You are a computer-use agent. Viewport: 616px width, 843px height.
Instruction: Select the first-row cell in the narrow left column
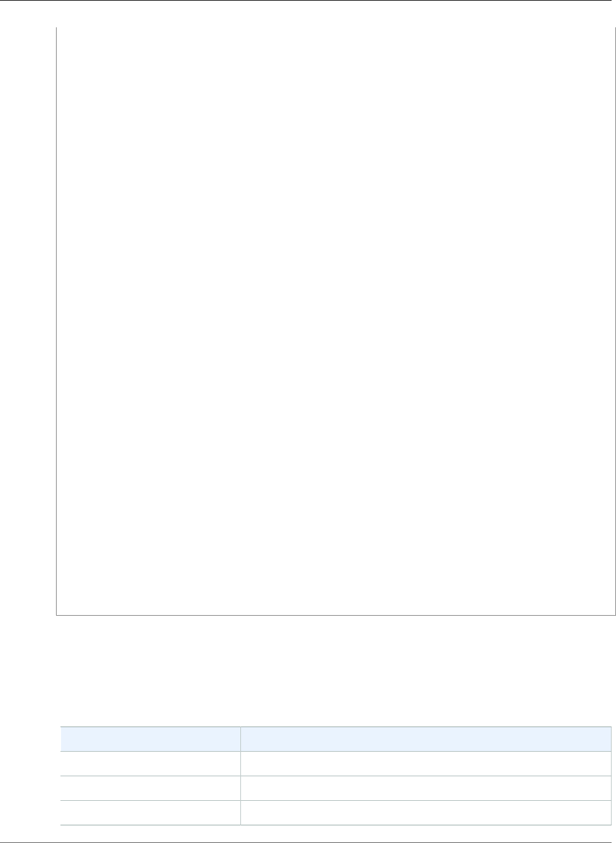(150, 760)
